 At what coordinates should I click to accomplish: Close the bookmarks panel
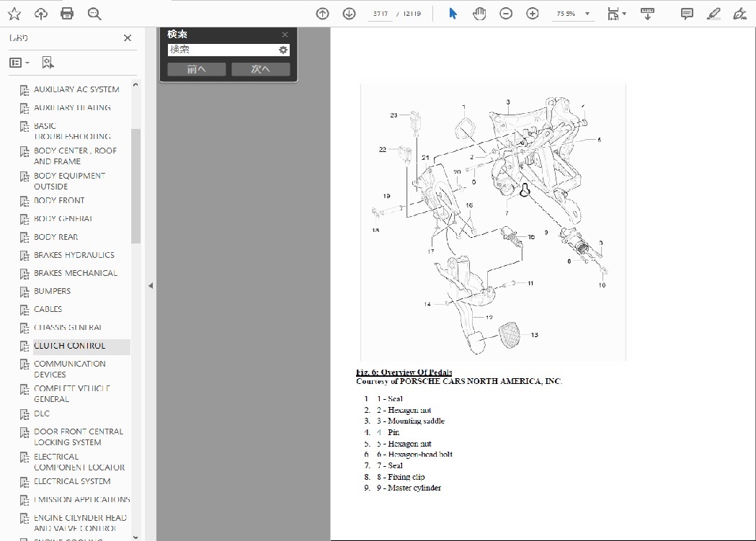point(128,37)
